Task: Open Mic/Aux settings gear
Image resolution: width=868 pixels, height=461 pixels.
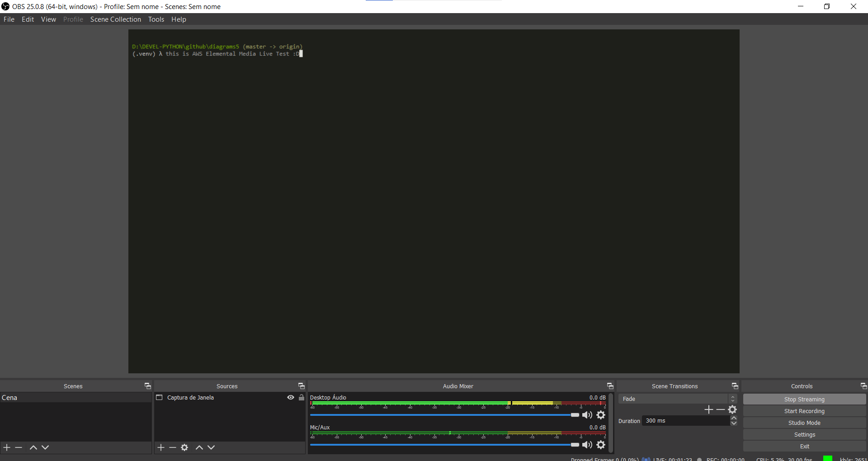Action: pos(601,445)
